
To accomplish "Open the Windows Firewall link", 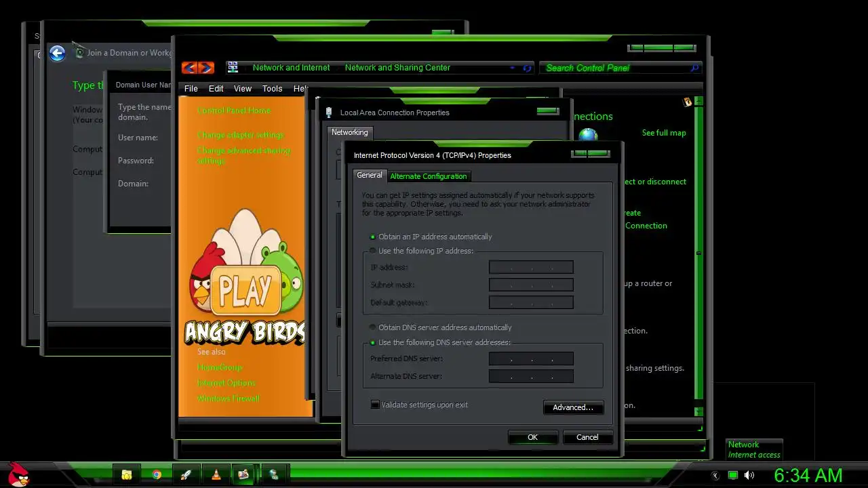I will click(x=229, y=399).
